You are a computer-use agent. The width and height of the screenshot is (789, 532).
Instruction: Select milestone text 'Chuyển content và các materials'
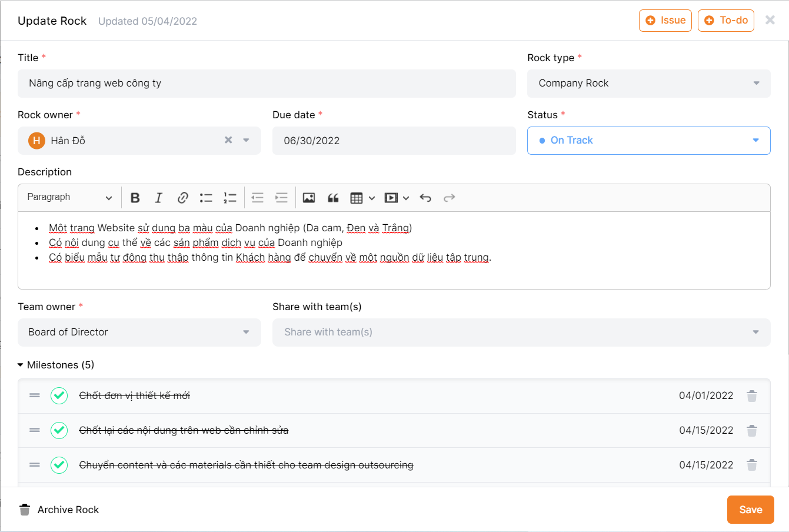click(x=247, y=465)
